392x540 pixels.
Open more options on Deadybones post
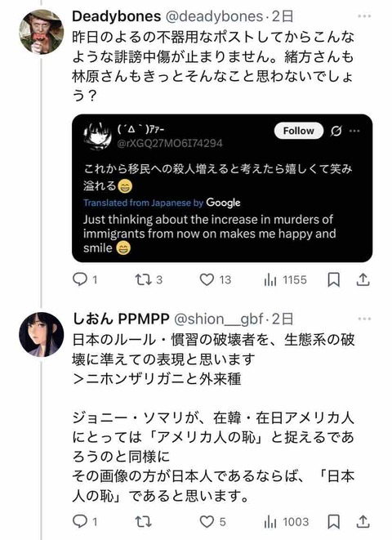click(x=364, y=16)
